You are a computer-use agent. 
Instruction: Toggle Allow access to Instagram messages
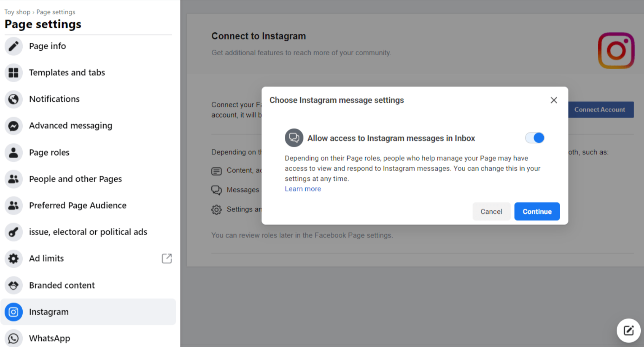(x=535, y=138)
